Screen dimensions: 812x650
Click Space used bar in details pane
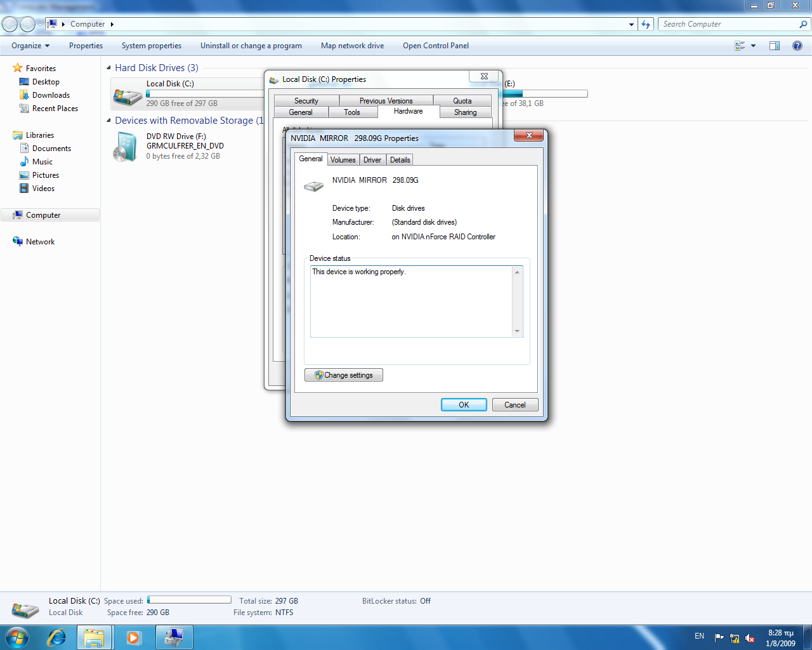point(189,600)
